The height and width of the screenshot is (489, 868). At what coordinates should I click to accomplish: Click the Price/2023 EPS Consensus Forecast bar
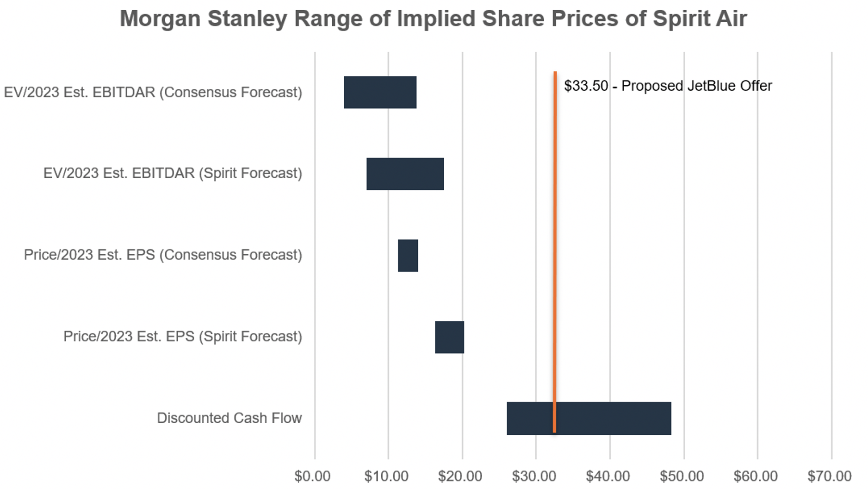click(x=408, y=255)
